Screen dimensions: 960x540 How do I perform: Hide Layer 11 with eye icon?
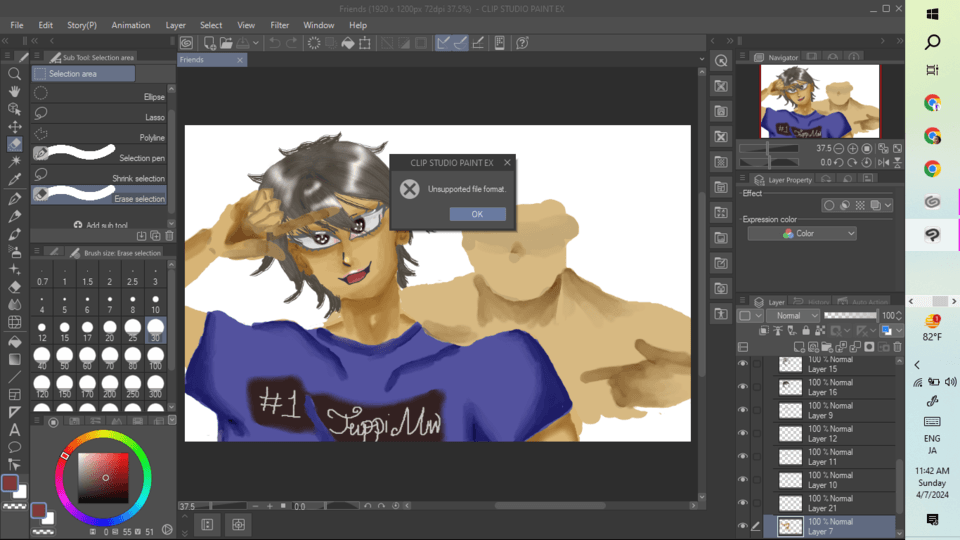tap(743, 457)
